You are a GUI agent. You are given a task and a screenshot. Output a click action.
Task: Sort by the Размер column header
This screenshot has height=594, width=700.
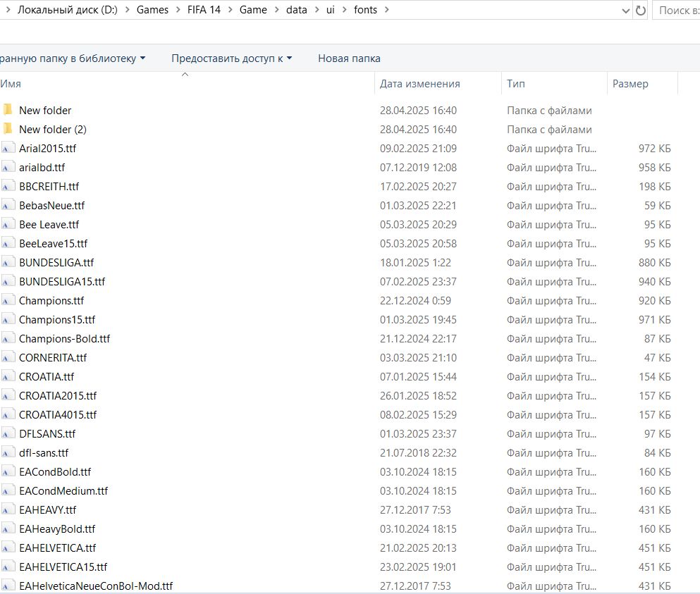coord(642,83)
